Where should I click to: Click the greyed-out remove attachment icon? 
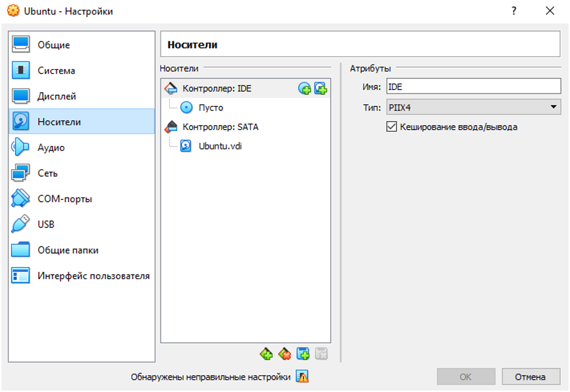click(322, 354)
